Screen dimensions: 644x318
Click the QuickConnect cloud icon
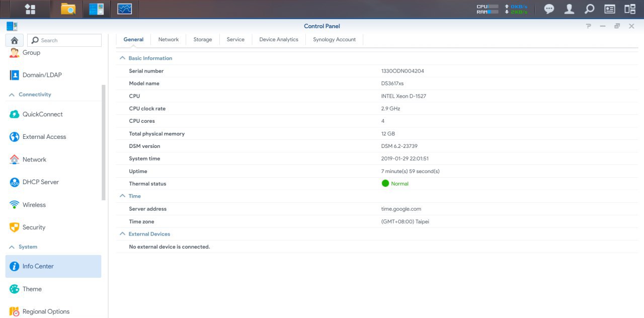click(x=14, y=114)
